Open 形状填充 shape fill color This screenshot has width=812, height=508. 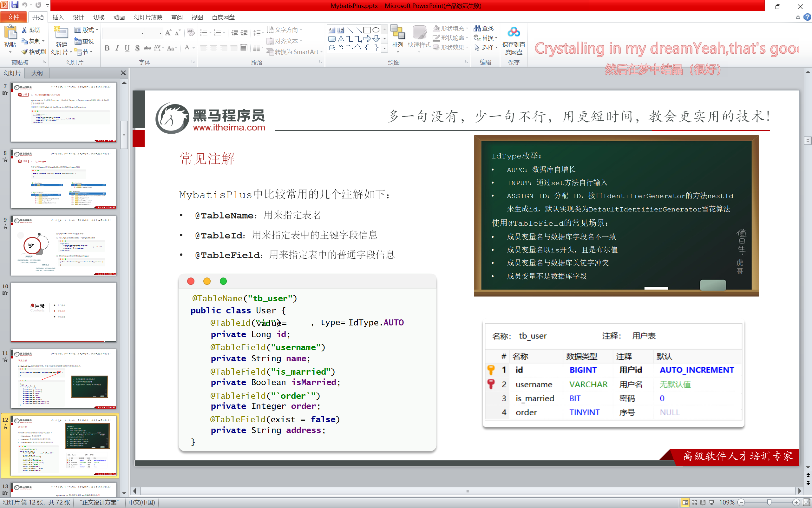point(450,28)
